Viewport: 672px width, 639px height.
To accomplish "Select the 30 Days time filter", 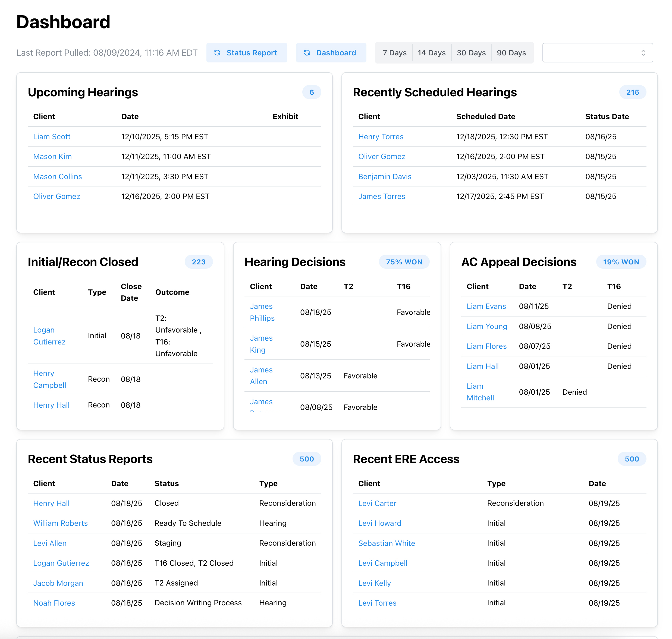I will pos(471,52).
